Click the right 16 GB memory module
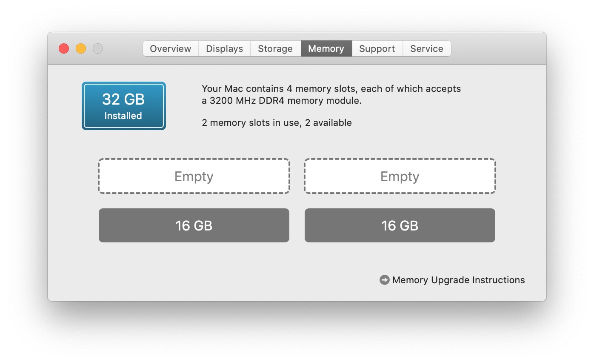This screenshot has width=594, height=364. click(x=400, y=225)
